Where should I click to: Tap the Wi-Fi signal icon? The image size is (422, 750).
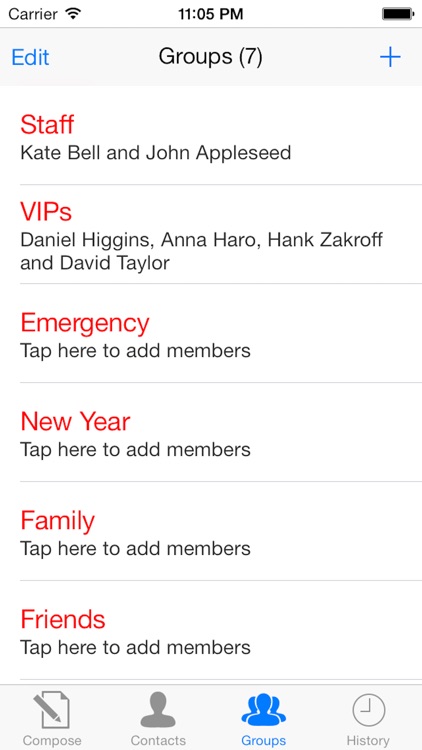[x=73, y=13]
